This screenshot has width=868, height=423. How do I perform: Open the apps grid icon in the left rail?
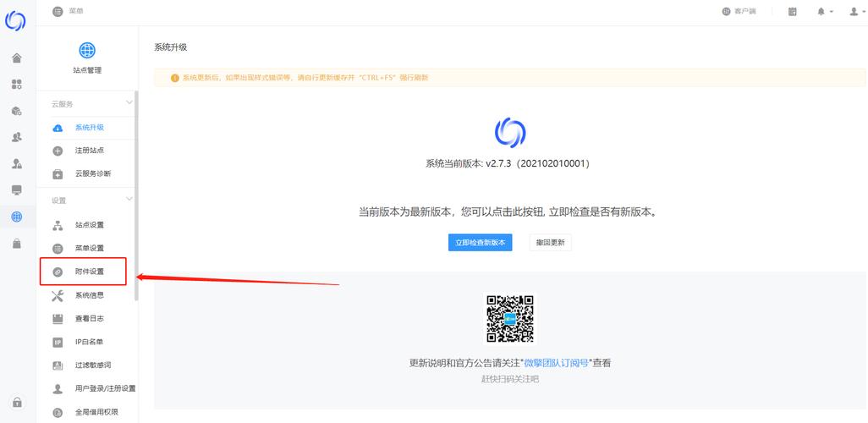point(17,84)
